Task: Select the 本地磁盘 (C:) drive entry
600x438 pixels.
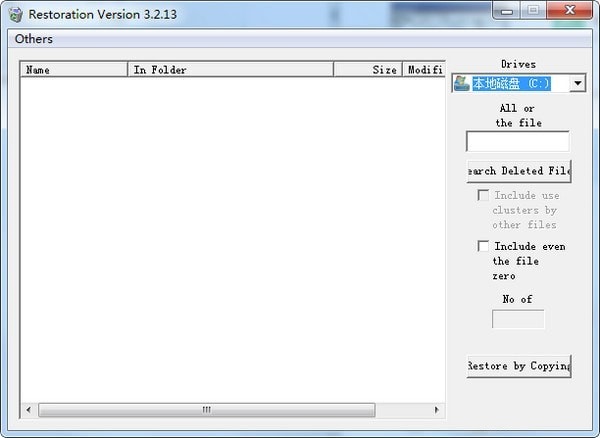Action: [x=511, y=83]
